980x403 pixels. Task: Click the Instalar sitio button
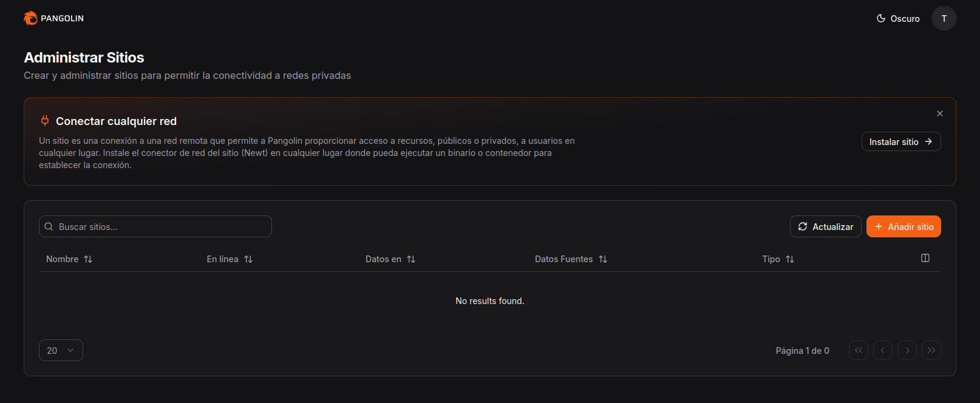coord(900,141)
